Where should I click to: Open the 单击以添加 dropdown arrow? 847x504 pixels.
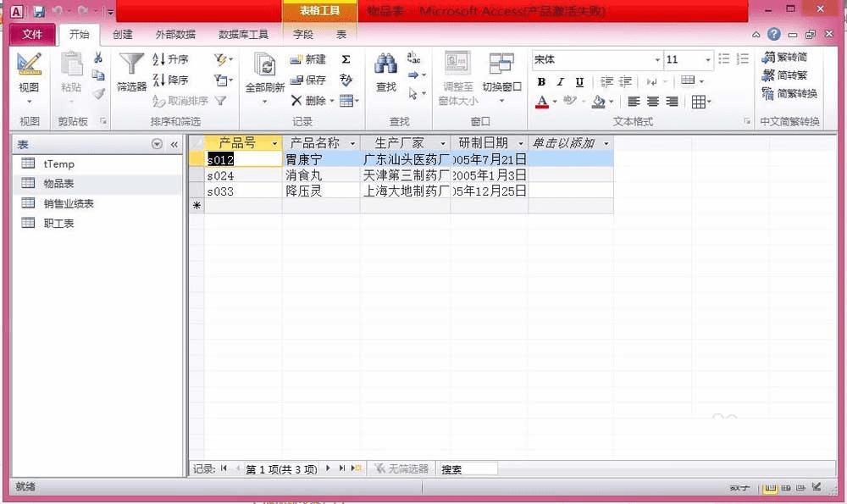tap(606, 143)
